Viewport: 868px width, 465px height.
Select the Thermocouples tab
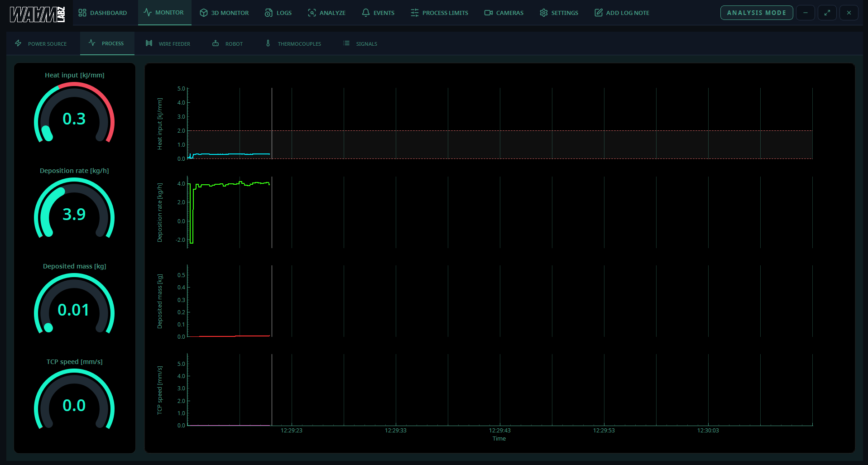point(293,43)
